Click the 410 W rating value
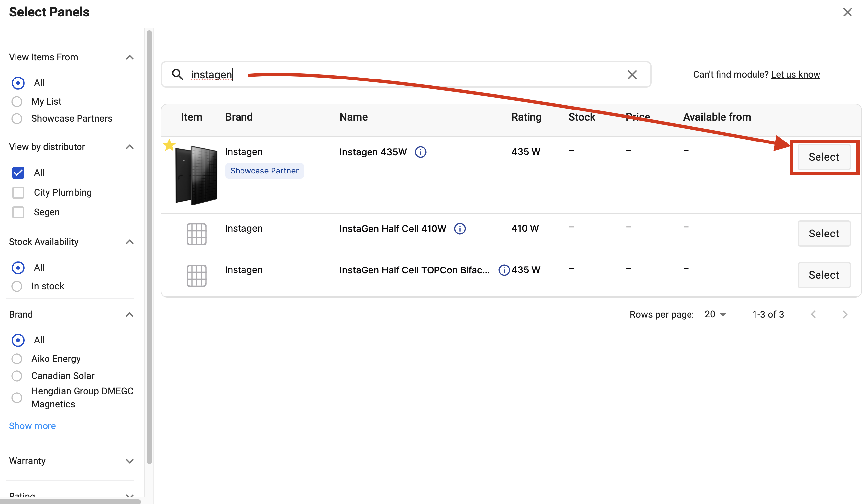The image size is (867, 504). coord(525,228)
